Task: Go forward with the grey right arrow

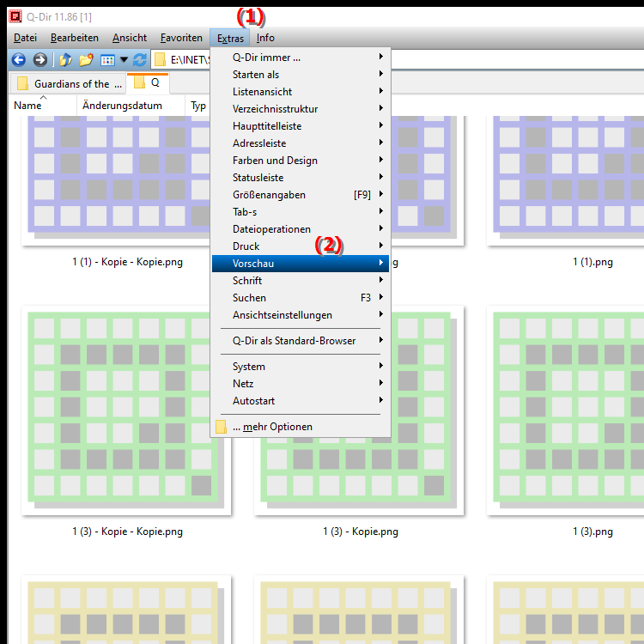Action: click(x=39, y=60)
